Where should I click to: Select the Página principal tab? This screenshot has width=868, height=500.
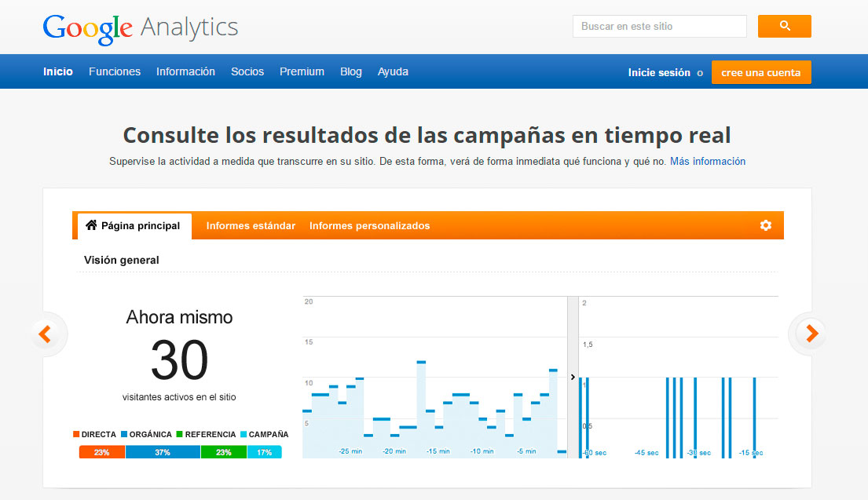(134, 225)
